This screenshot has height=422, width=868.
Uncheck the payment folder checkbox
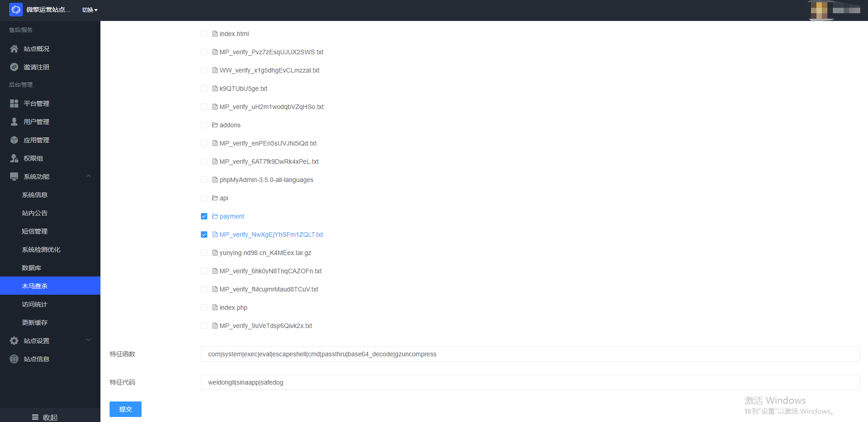[x=204, y=216]
